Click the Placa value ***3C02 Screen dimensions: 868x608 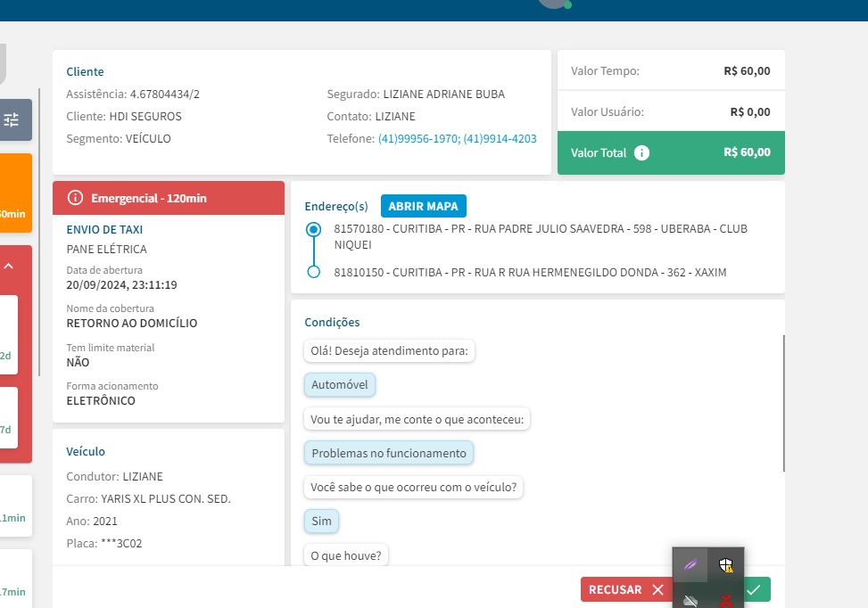(x=121, y=543)
